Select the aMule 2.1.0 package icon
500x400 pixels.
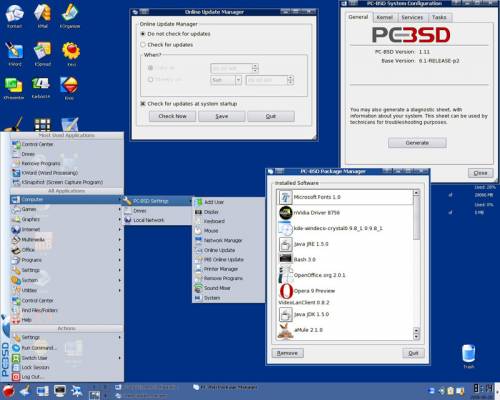(x=285, y=331)
